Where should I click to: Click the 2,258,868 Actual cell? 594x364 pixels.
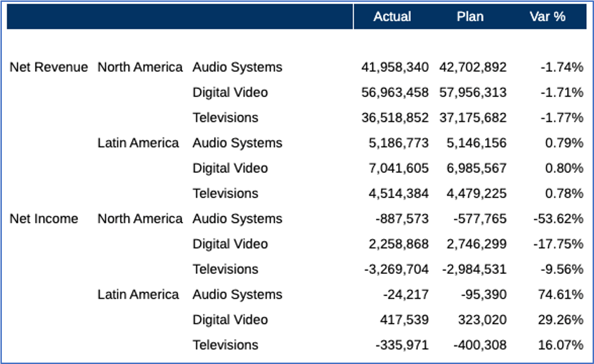(398, 244)
